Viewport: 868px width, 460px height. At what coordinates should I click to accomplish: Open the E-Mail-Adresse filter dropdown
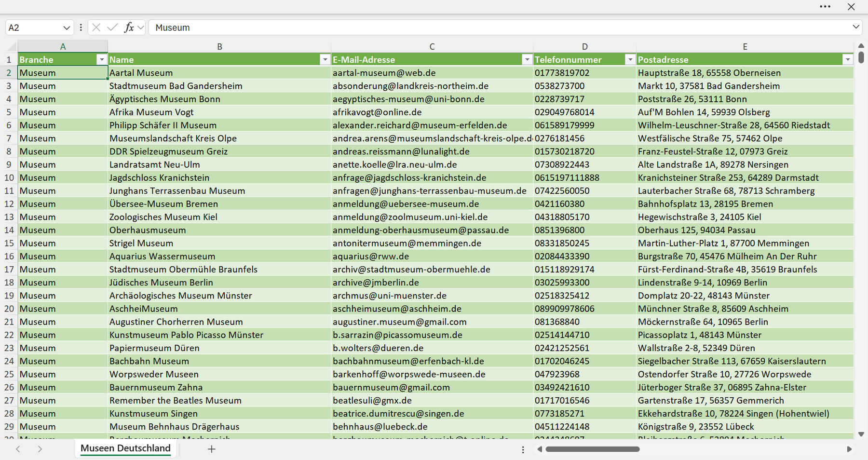[527, 59]
